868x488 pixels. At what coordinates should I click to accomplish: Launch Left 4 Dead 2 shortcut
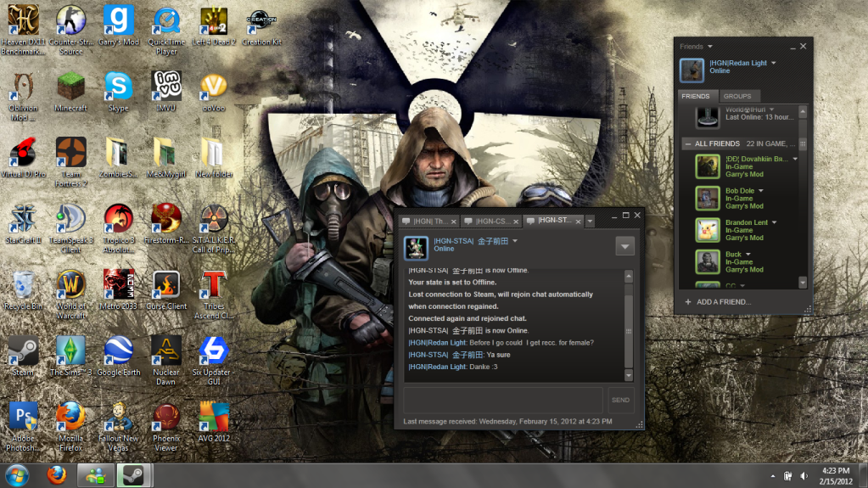coord(214,25)
